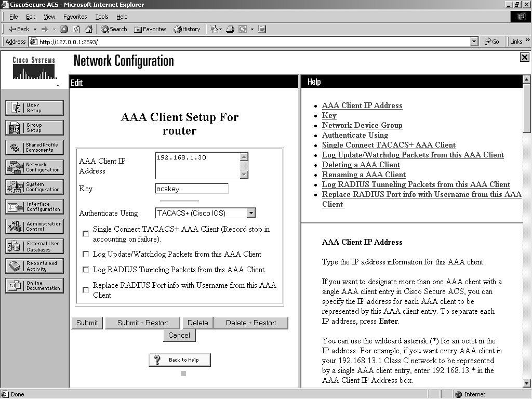
Task: Click the Submit button
Action: 87,323
